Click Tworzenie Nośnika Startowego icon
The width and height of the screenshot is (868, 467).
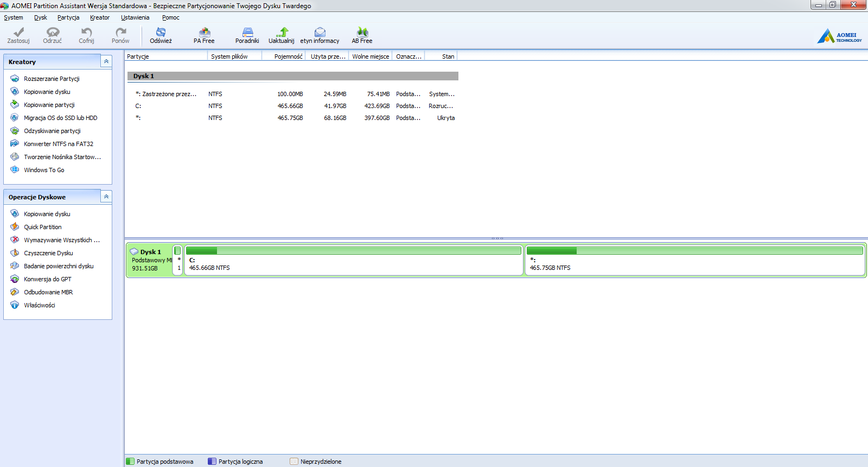pyautogui.click(x=15, y=157)
